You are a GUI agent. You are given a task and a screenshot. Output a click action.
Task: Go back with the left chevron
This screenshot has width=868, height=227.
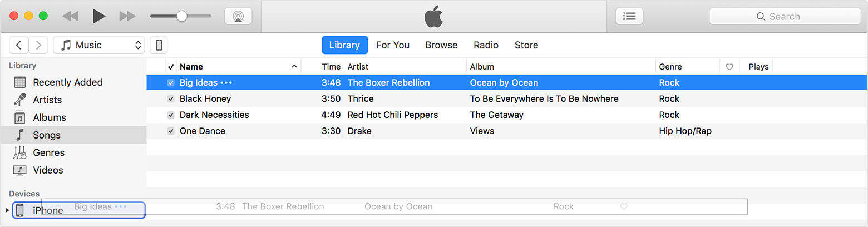click(19, 45)
